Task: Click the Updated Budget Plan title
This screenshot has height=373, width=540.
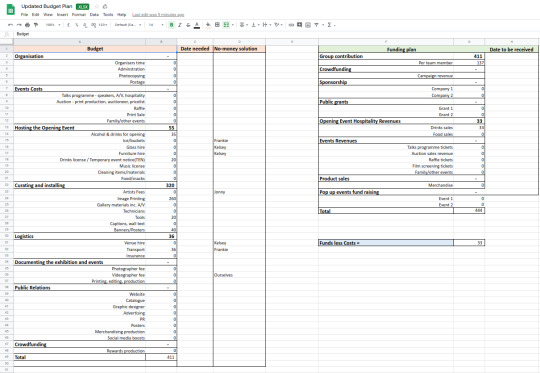Action: click(47, 6)
